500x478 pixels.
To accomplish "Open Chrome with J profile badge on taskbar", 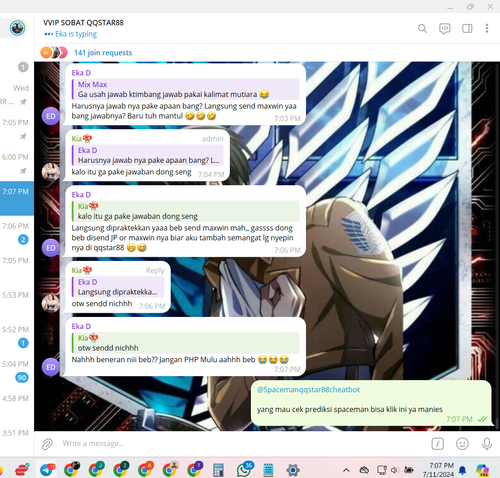I will [x=96, y=470].
